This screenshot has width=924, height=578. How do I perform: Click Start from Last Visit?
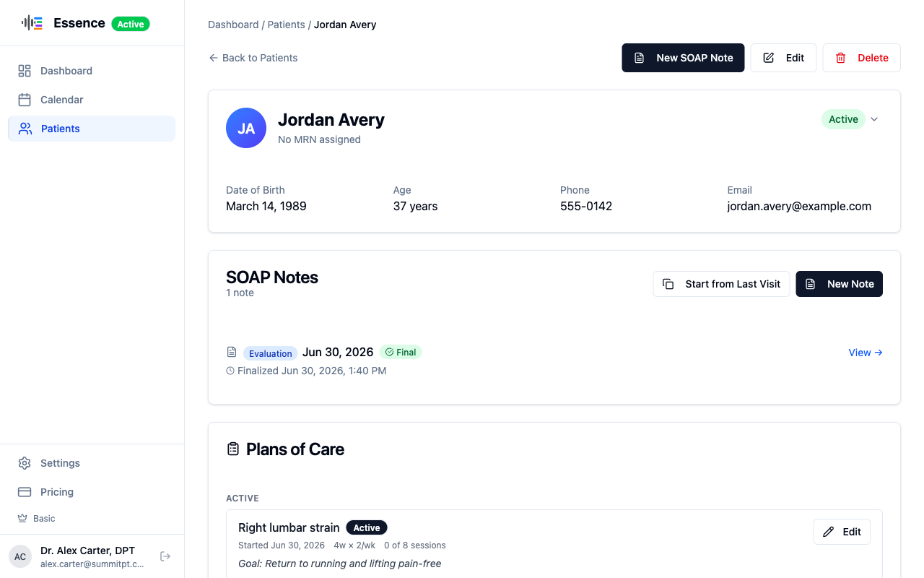721,284
